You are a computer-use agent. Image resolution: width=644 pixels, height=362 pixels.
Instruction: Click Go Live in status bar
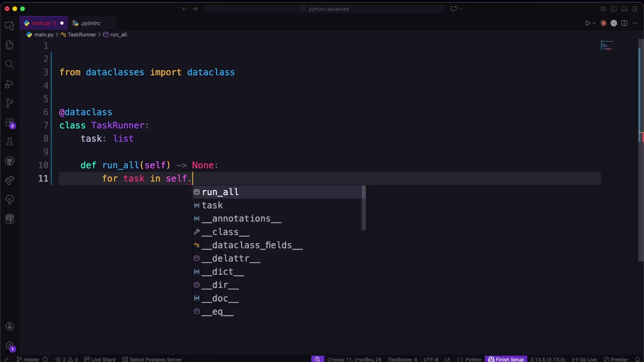(x=584, y=359)
